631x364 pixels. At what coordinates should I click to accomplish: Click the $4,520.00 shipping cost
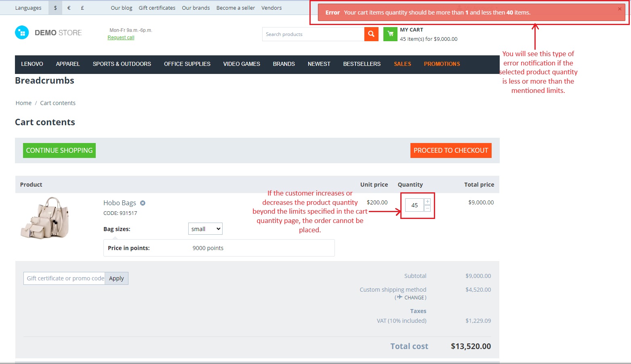point(478,290)
